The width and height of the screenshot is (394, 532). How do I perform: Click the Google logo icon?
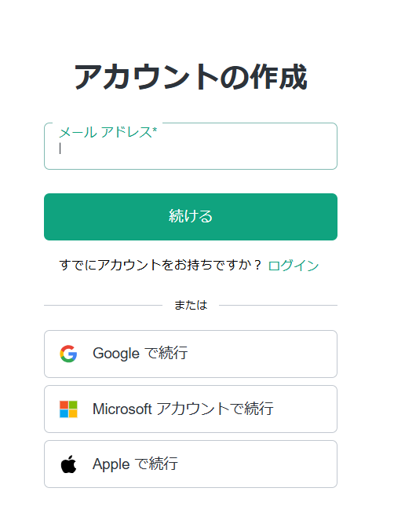[68, 354]
